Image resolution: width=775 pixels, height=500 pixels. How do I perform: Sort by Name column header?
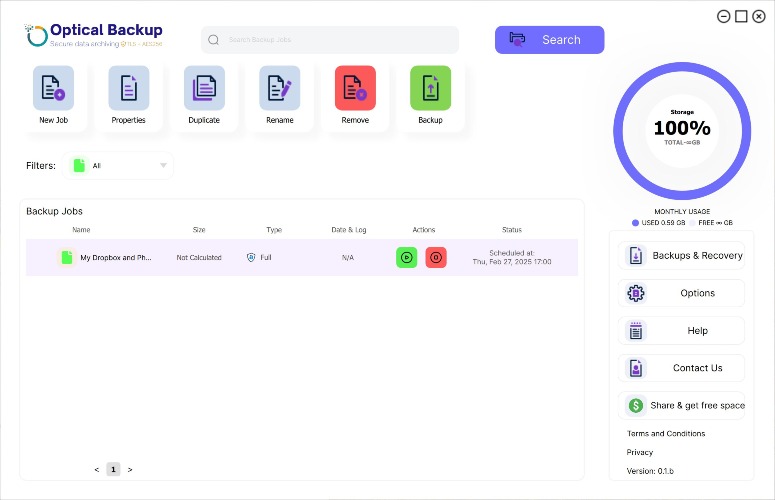(x=81, y=230)
